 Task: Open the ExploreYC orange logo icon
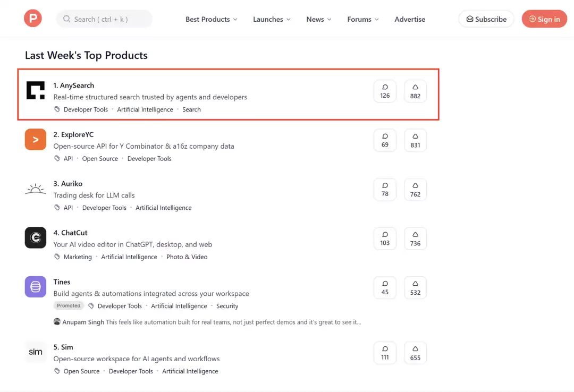36,140
